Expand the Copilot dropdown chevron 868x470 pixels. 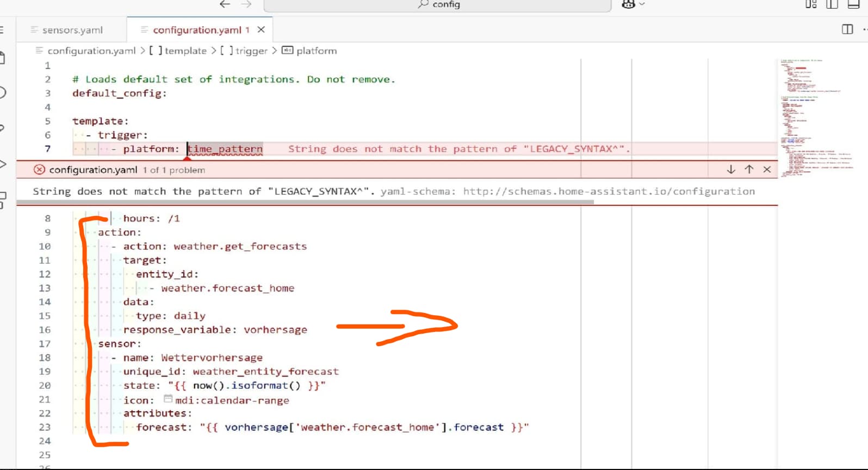tap(642, 4)
